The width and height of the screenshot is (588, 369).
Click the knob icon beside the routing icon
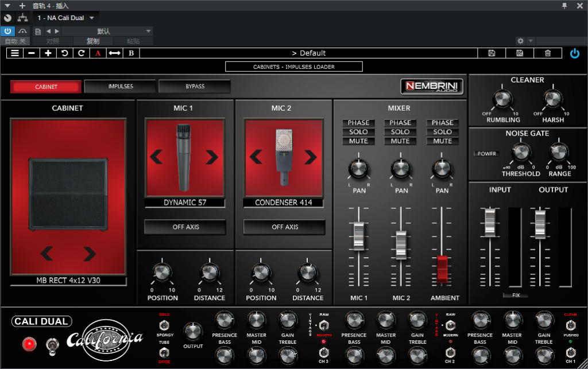(x=7, y=18)
